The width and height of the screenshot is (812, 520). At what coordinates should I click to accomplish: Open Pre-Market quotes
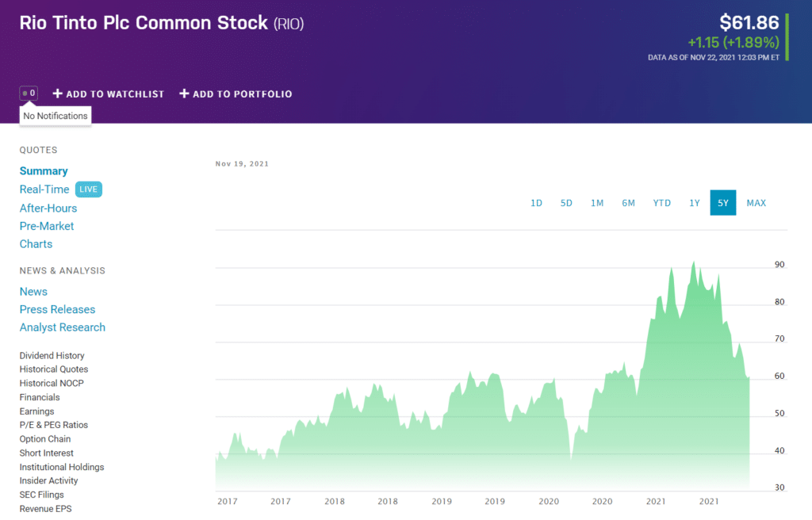coord(47,227)
